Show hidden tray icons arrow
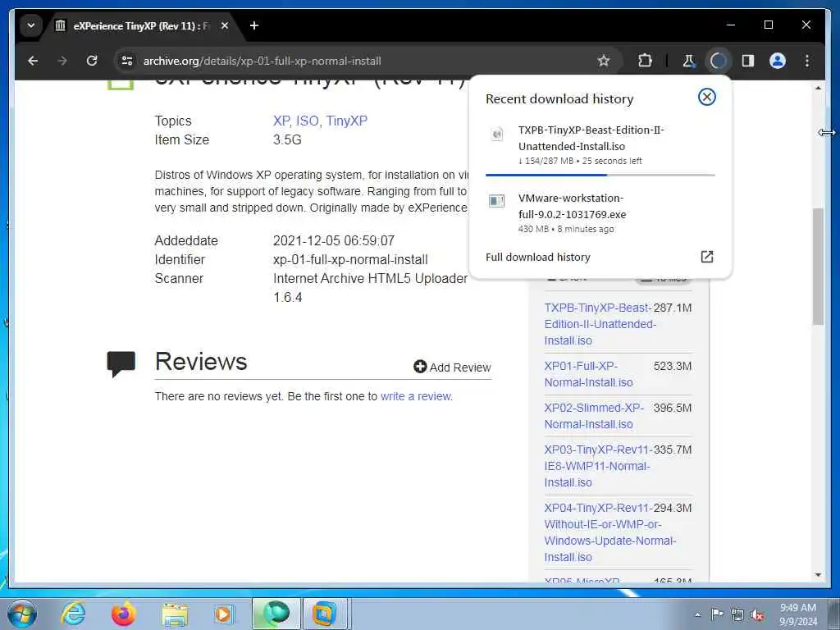This screenshot has height=630, width=840. [x=697, y=614]
